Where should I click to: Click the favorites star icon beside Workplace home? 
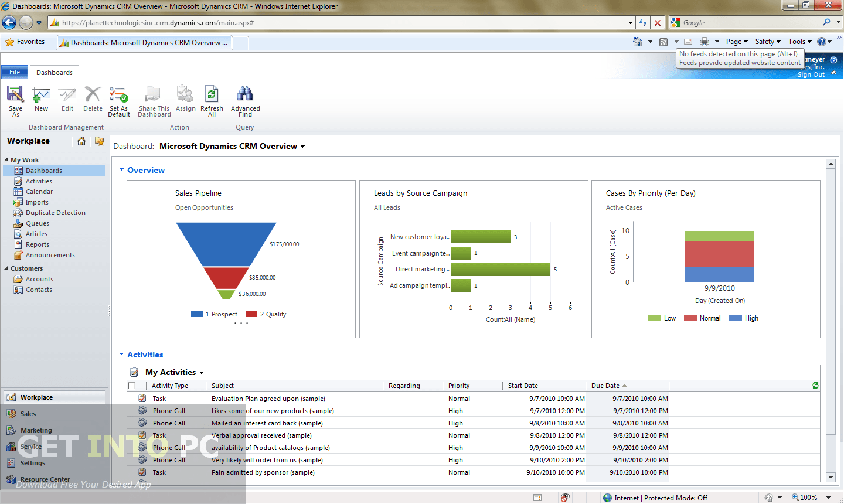point(100,141)
